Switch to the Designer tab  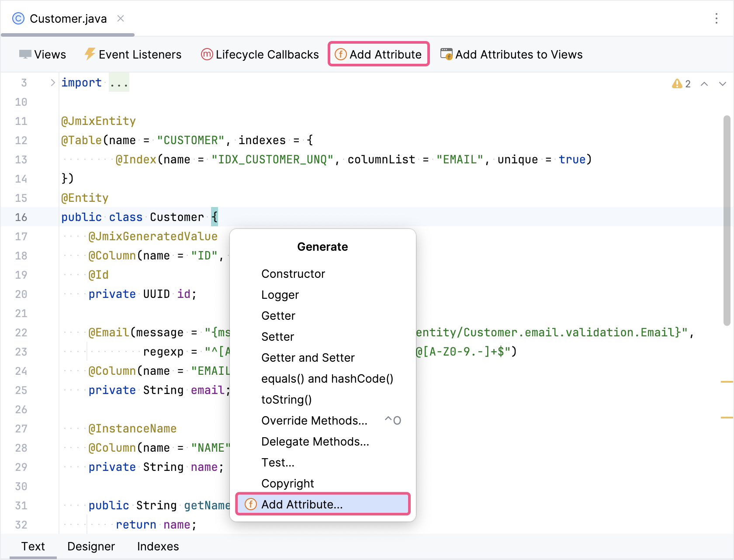pos(91,546)
